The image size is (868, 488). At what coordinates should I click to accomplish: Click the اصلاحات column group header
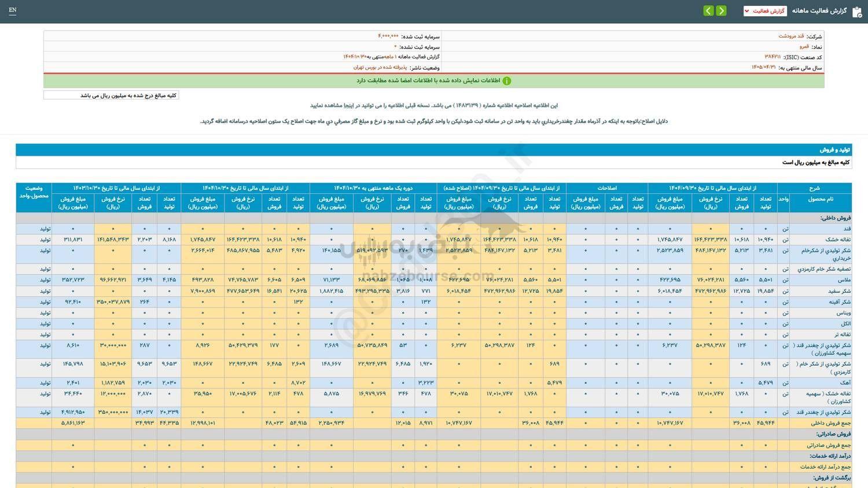tap(606, 188)
